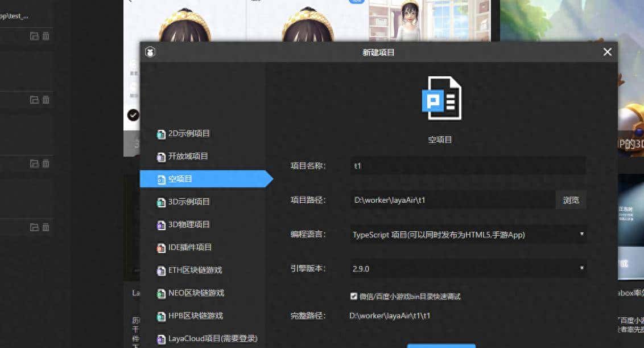Click the 3D物理项目 project type icon

pyautogui.click(x=160, y=224)
